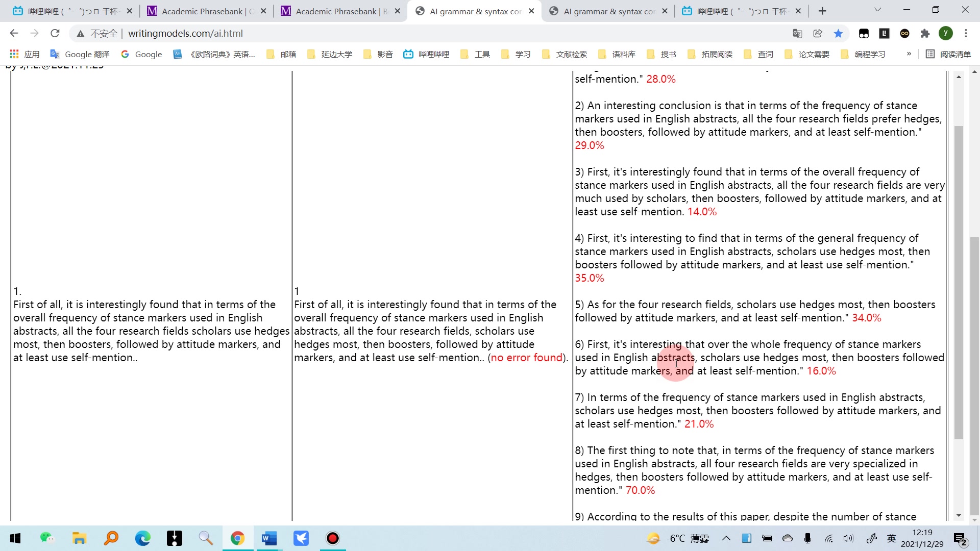Open the first Academic Phrasebank tab
This screenshot has width=980, height=551.
coord(207,11)
